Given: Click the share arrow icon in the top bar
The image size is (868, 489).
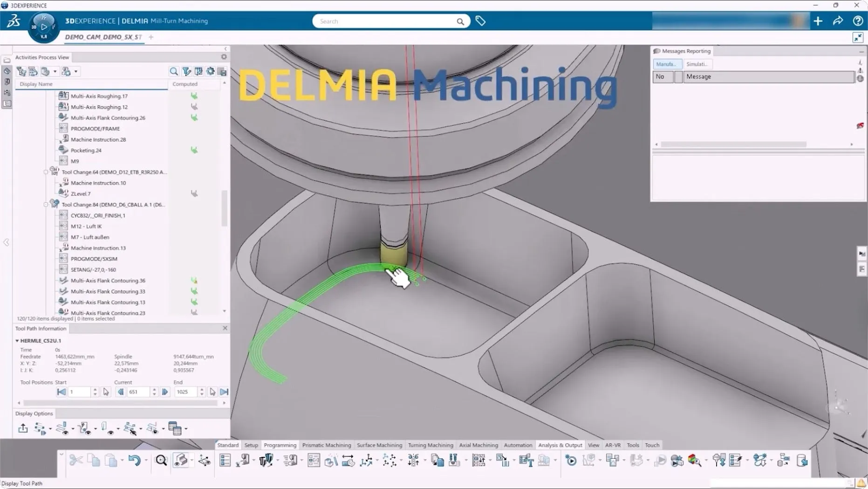Looking at the screenshot, I should pos(838,21).
